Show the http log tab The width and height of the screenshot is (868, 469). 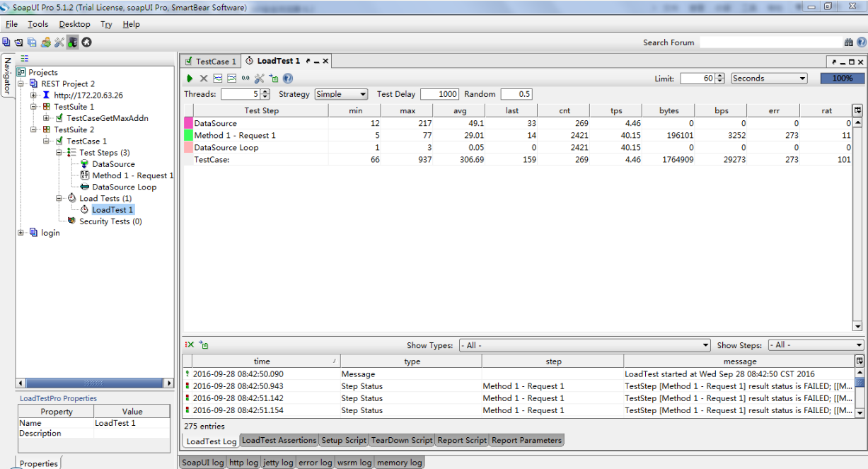pyautogui.click(x=244, y=463)
